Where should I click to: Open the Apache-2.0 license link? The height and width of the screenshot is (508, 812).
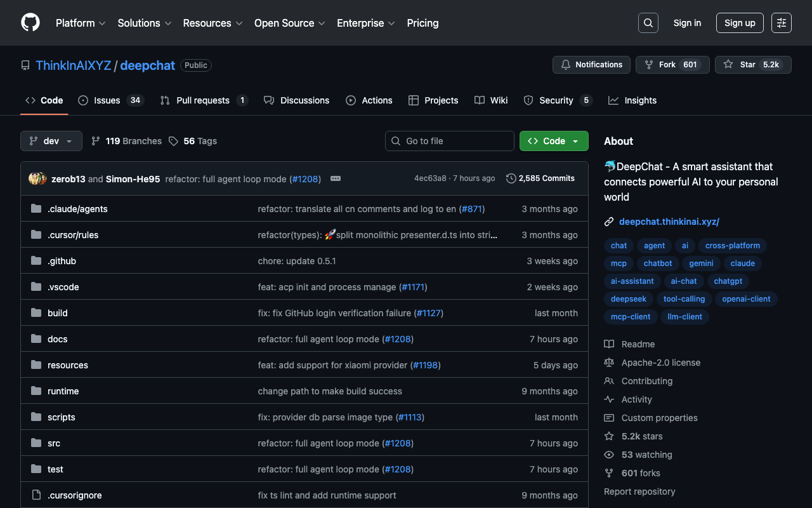pos(660,363)
